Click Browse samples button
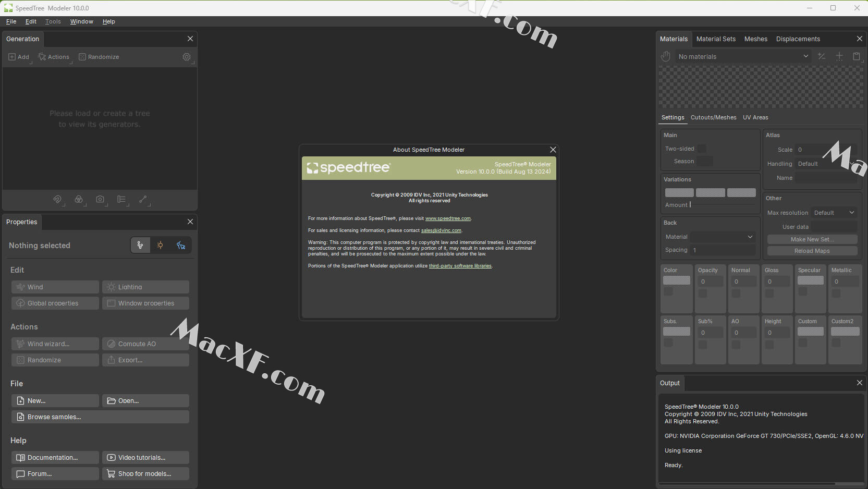The height and width of the screenshot is (489, 868). coord(100,417)
